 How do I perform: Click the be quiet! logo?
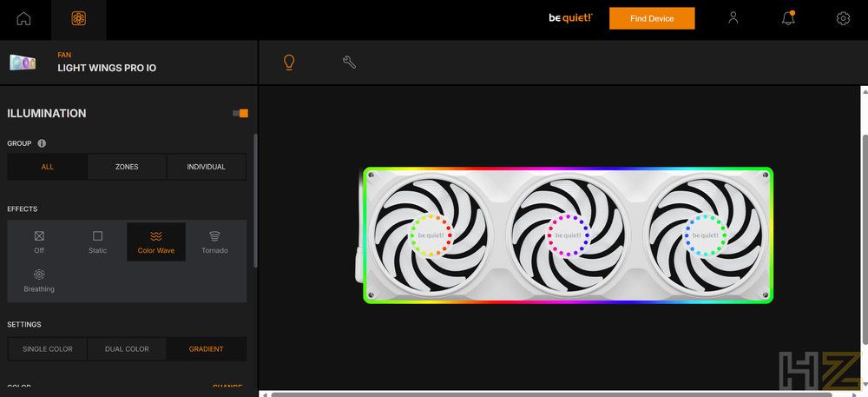point(571,17)
